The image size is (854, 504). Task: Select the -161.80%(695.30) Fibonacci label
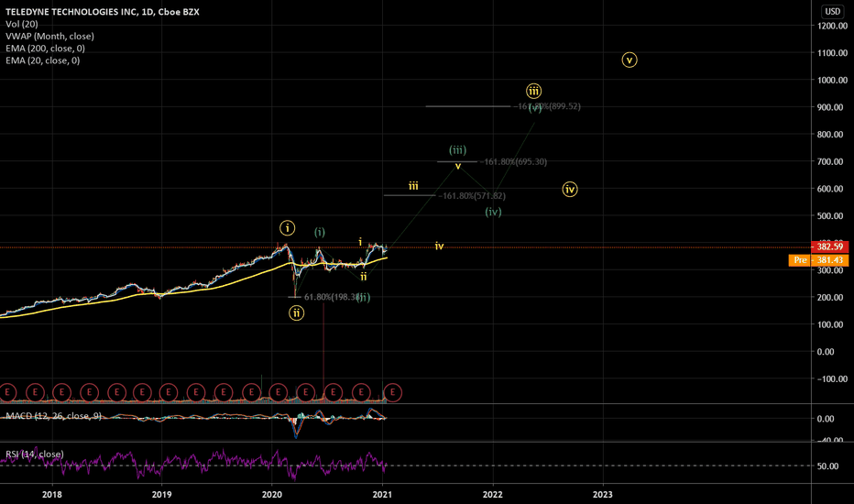(x=513, y=162)
